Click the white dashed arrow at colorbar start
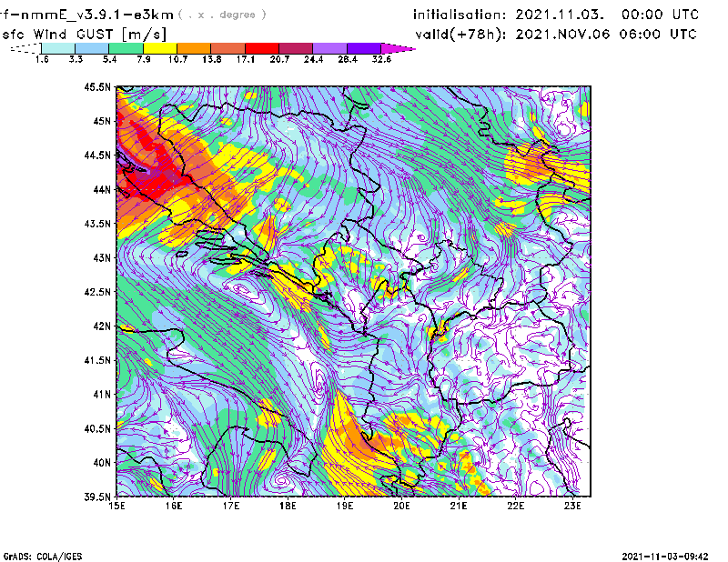This screenshot has width=728, height=562. (25, 48)
